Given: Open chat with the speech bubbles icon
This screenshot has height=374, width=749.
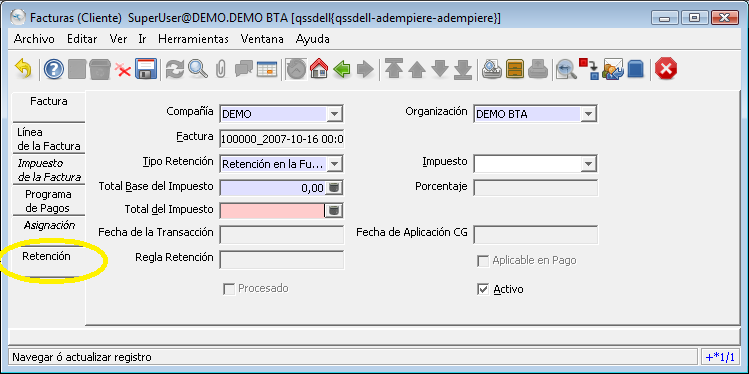Looking at the screenshot, I should [x=244, y=70].
